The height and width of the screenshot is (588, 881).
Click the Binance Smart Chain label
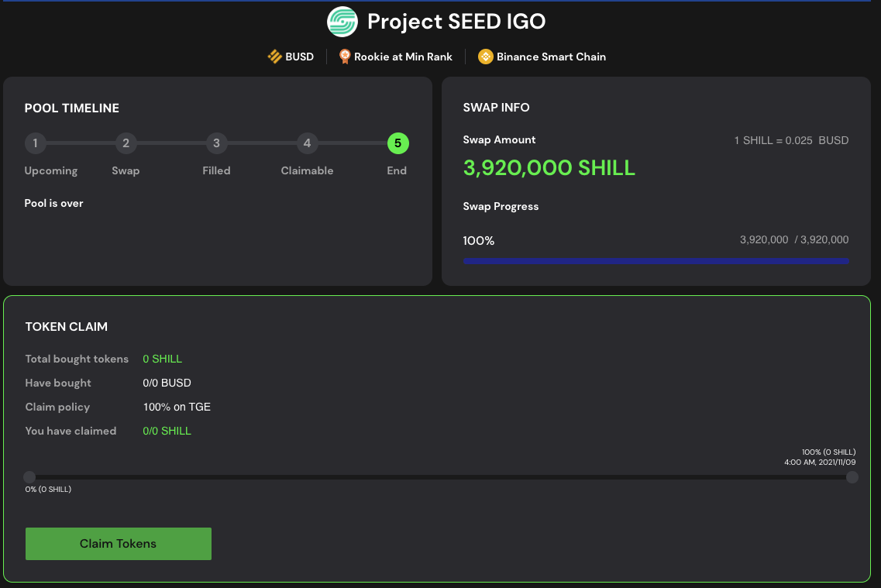point(551,57)
